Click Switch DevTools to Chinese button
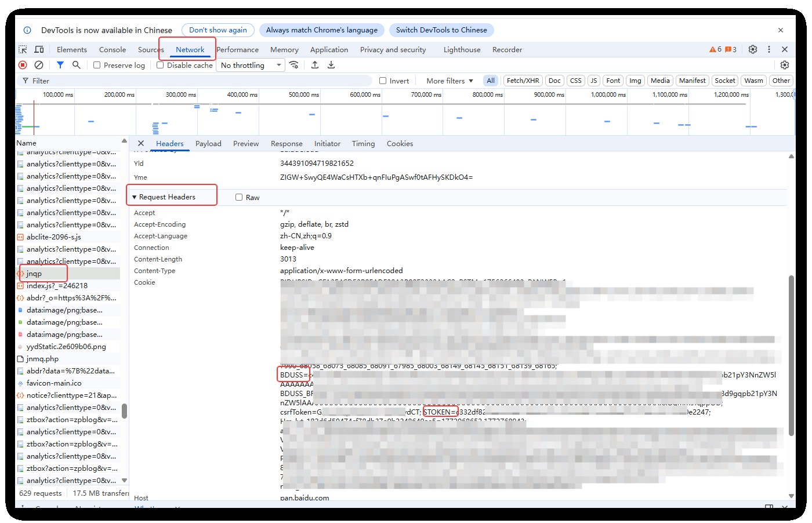Viewport: 812px width, 523px height. [x=441, y=30]
